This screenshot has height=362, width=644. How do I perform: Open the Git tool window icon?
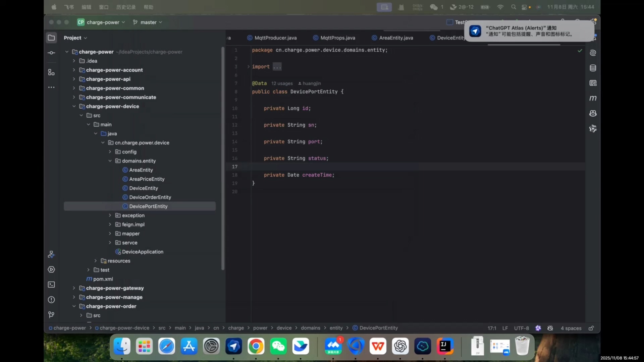point(51,315)
